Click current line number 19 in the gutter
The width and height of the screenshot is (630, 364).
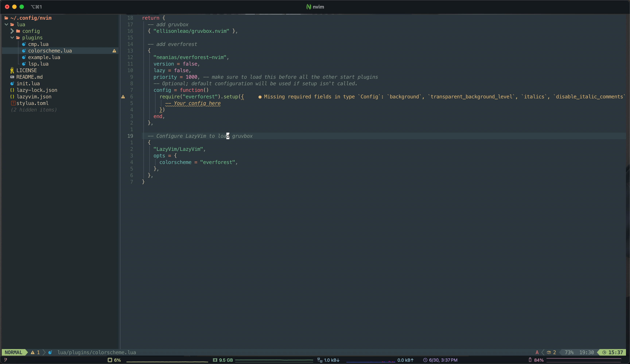130,136
